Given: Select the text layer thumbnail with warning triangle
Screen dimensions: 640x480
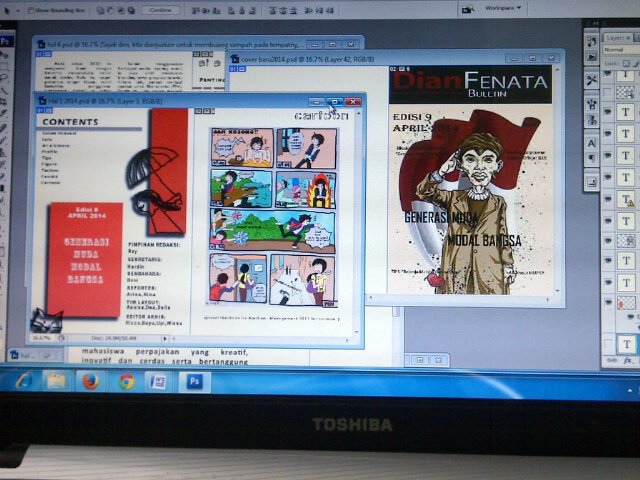Looking at the screenshot, I should pos(625,199).
